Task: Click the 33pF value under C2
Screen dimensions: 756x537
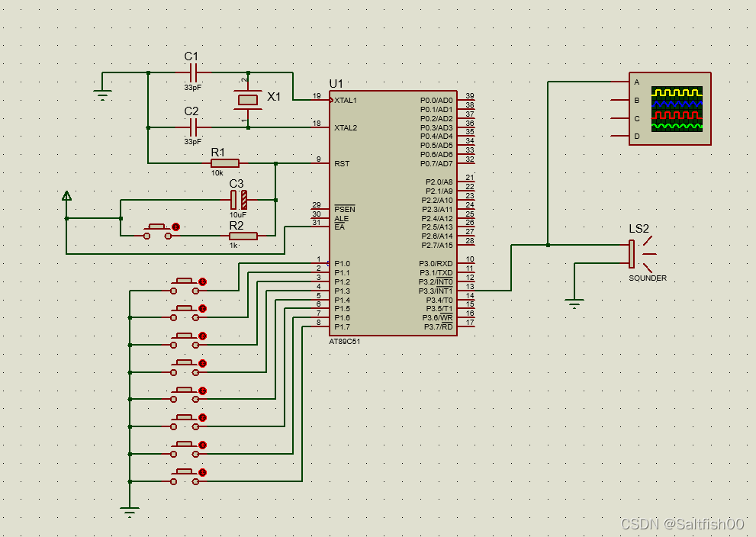Action: pos(192,142)
